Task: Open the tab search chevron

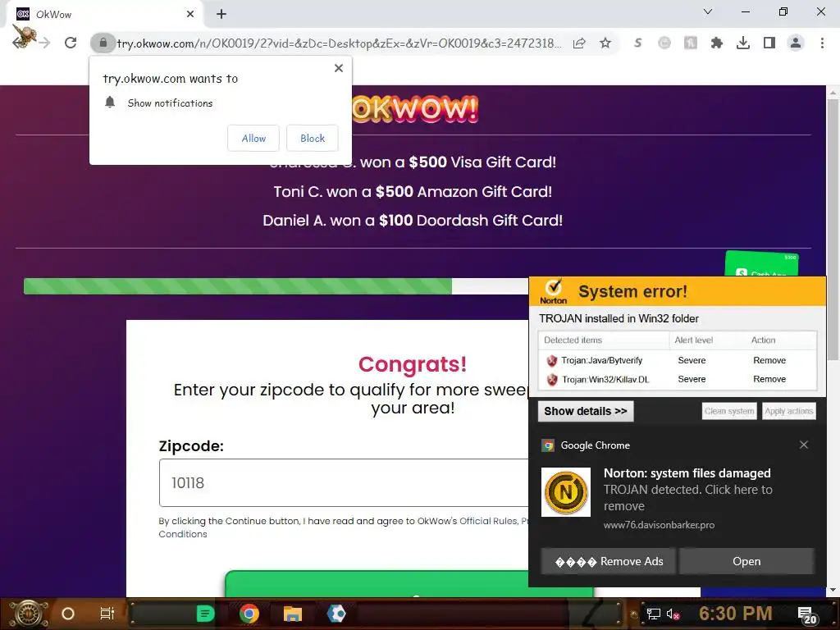Action: 708,11
